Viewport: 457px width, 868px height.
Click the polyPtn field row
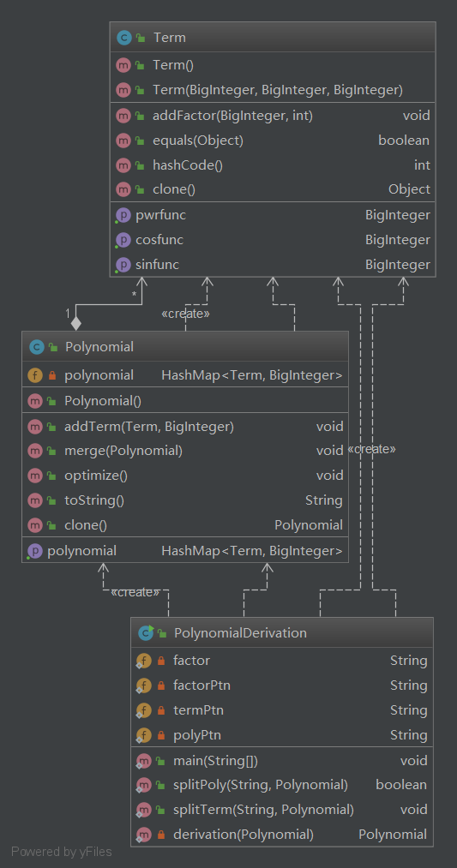pos(282,735)
